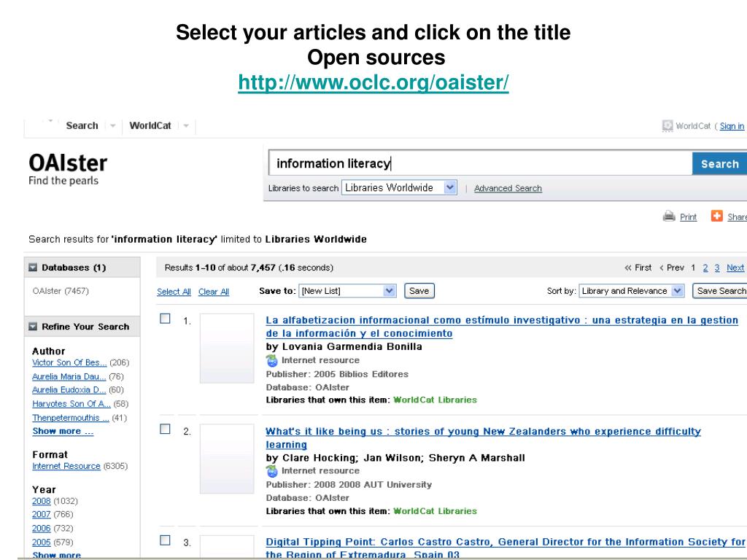Go to Next results page
The width and height of the screenshot is (747, 560).
(735, 268)
